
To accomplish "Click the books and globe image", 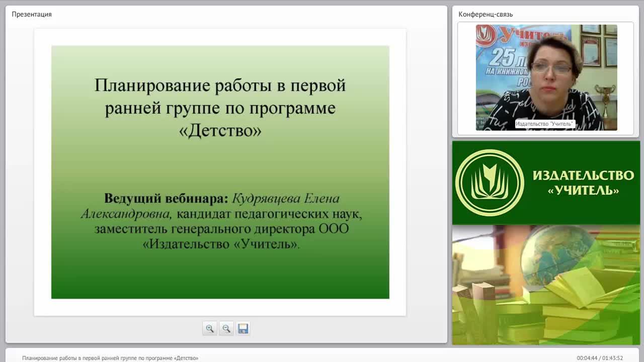I will pyautogui.click(x=546, y=285).
